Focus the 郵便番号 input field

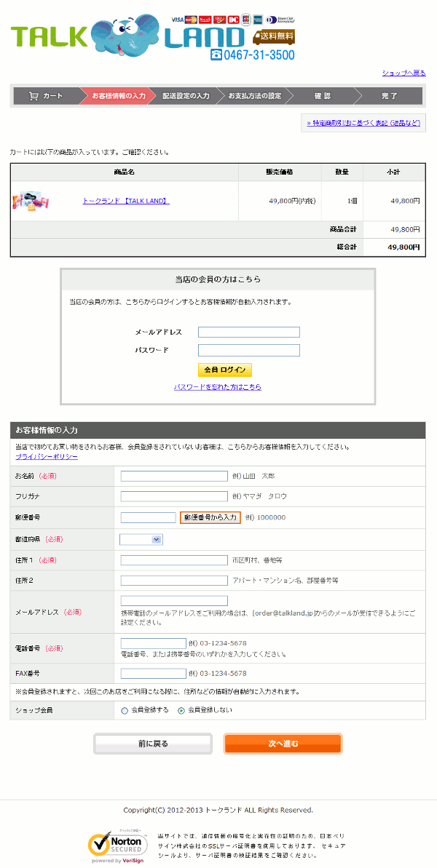(x=148, y=517)
